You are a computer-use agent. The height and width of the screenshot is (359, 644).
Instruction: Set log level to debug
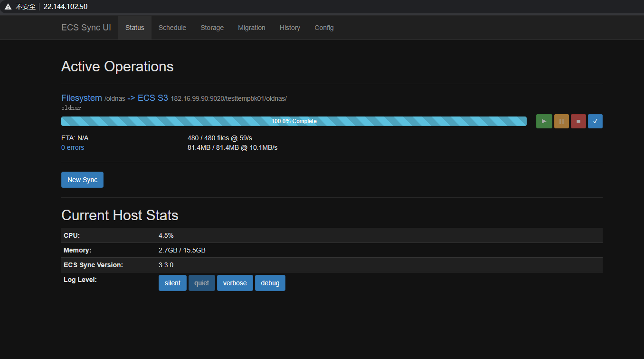tap(270, 283)
